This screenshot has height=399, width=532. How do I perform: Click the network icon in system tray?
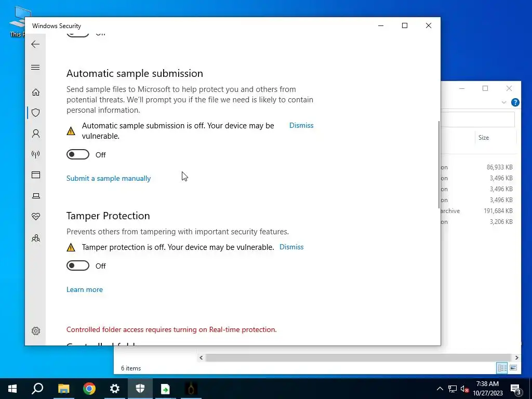pyautogui.click(x=453, y=389)
